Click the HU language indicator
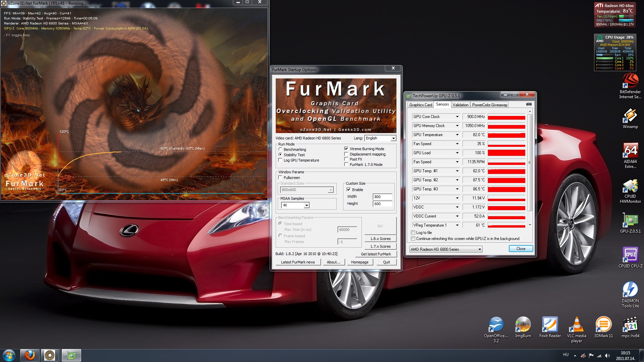The height and width of the screenshot is (362, 644). point(566,355)
